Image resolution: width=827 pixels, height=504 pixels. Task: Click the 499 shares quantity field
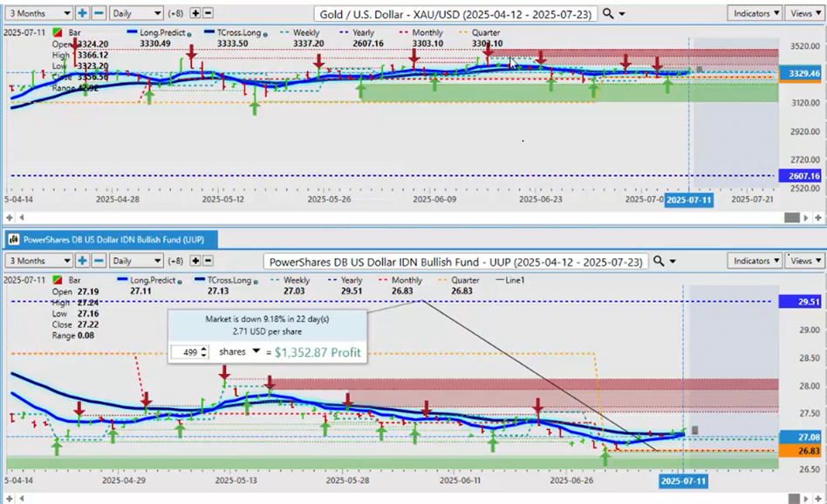tap(186, 351)
